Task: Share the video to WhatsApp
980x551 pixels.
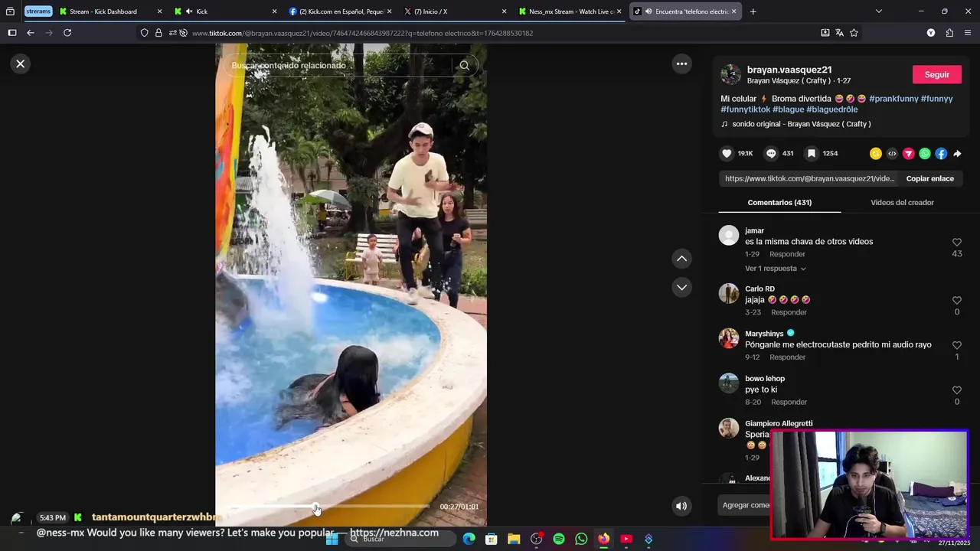Action: [925, 154]
